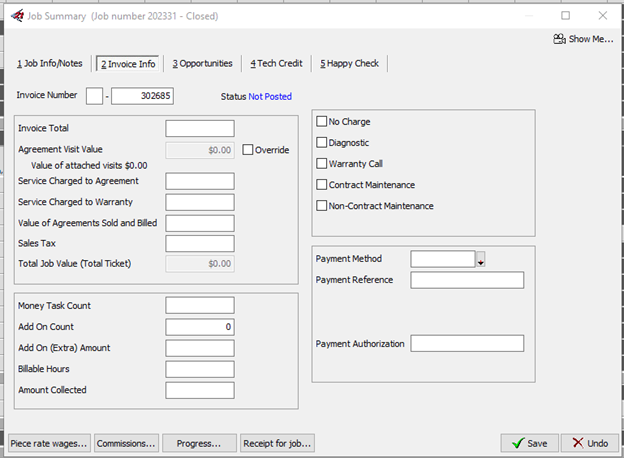Open Piece rate wages dialog
The image size is (624, 458).
pos(48,443)
